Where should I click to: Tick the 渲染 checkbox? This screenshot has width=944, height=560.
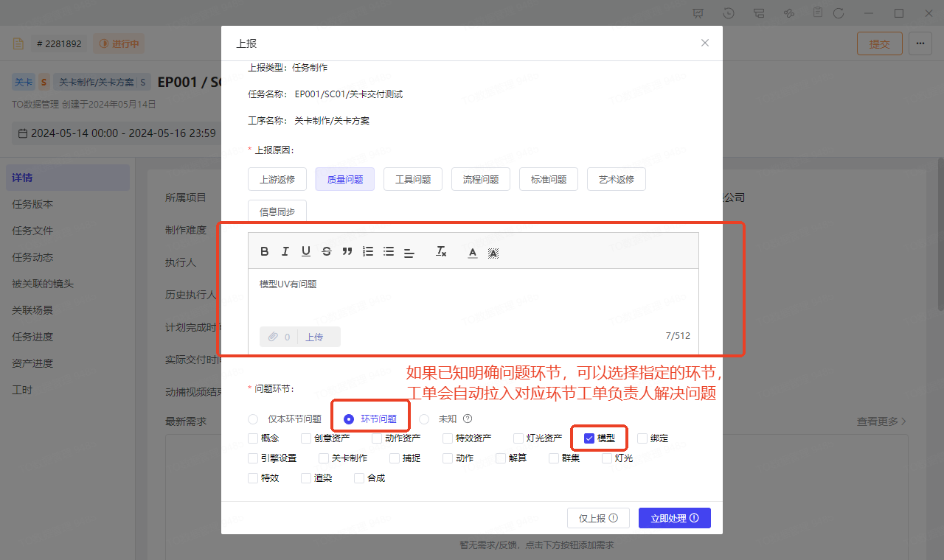(x=306, y=478)
